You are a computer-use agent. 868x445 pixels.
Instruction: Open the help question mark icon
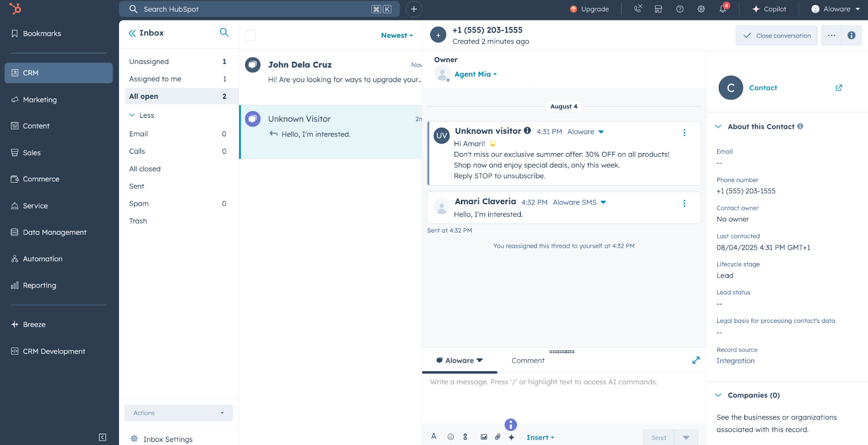[x=680, y=9]
